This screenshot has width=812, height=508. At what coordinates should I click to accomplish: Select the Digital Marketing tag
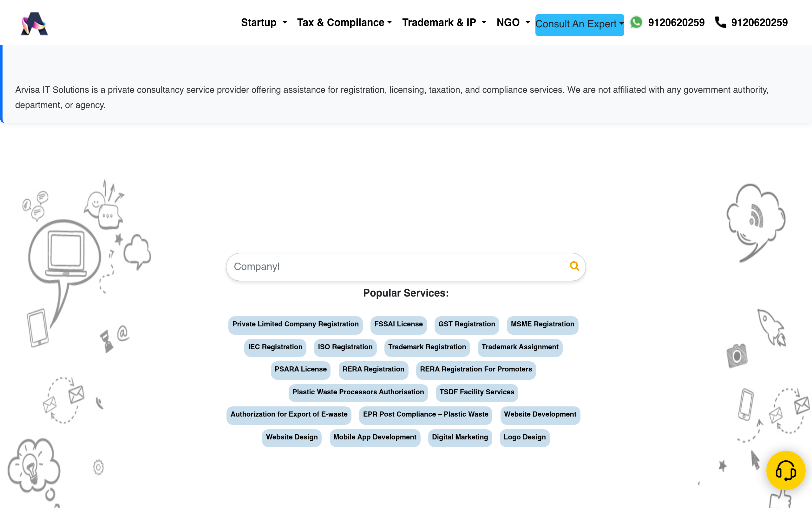coord(460,438)
